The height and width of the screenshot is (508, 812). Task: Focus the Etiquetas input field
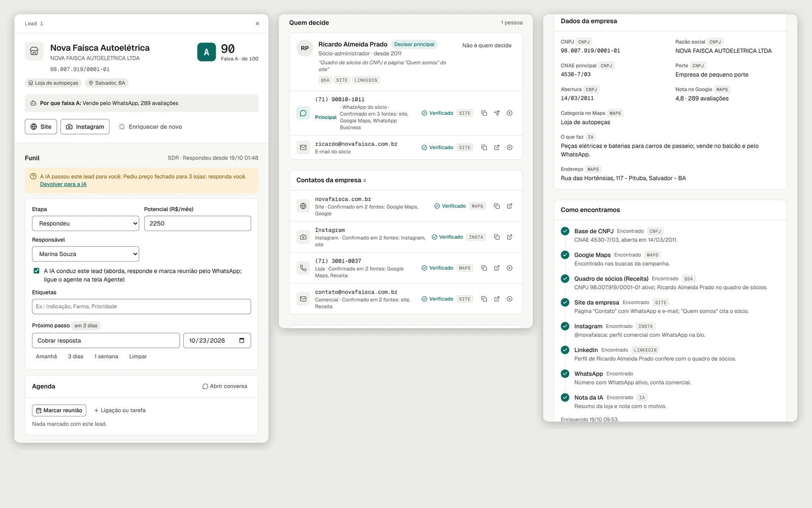[x=141, y=306]
